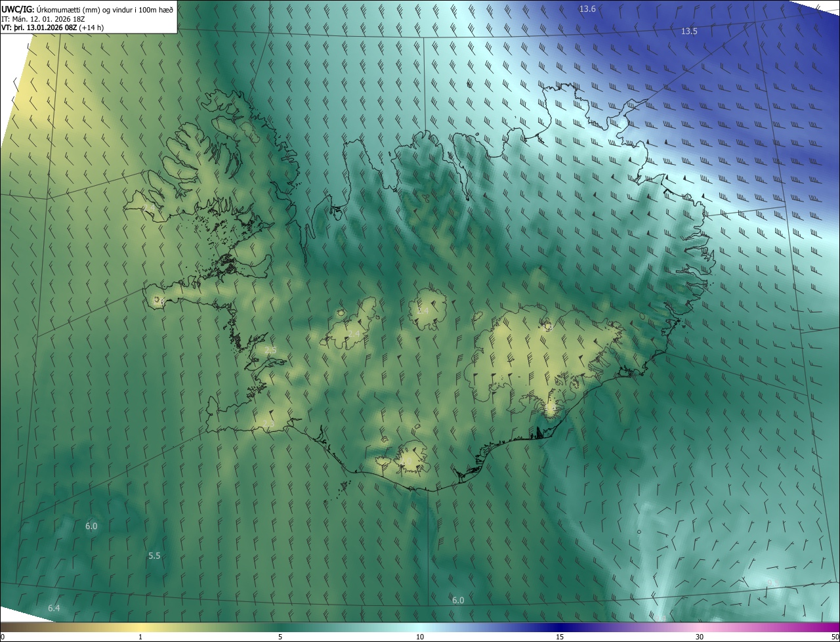
Task: Click the '50' tick on the color scale
Action: pos(835,637)
